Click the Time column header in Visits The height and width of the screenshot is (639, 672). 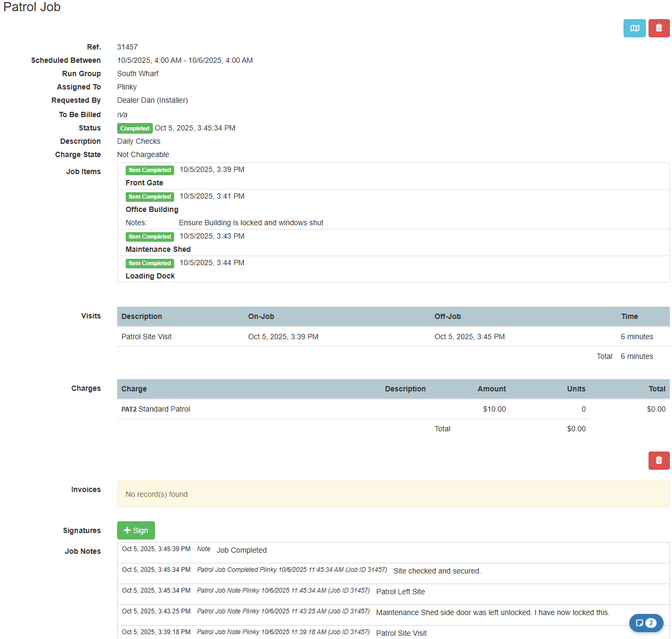pos(629,316)
